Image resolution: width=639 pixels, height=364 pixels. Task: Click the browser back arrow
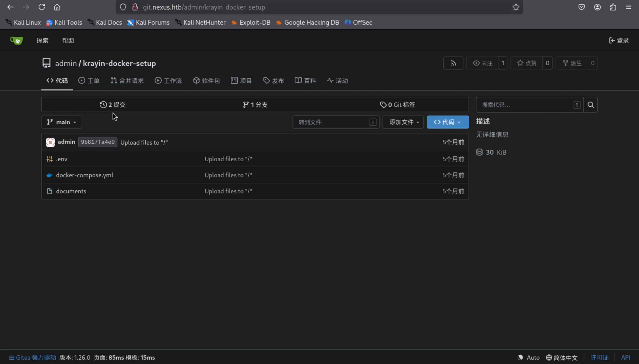click(10, 7)
